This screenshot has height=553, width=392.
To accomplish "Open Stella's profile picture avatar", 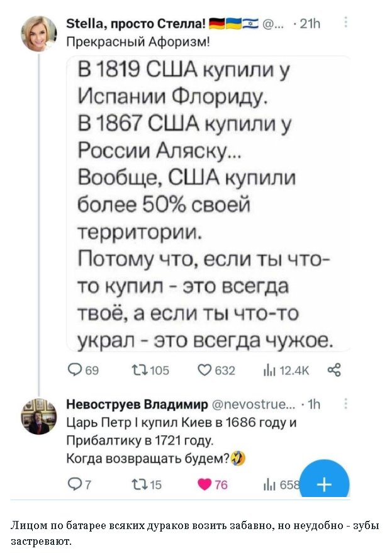I will 41,35.
